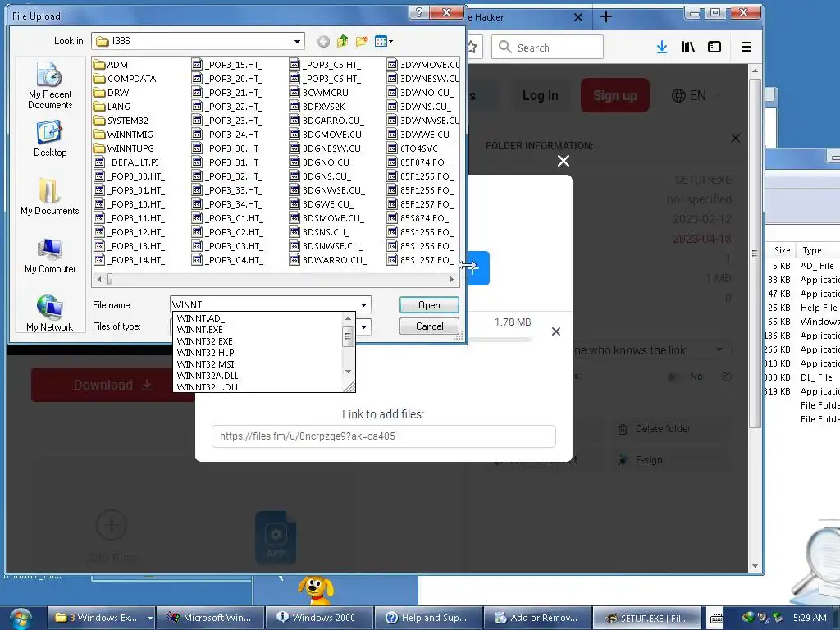Choose WINNT32.MSI from autocomplete list
This screenshot has height=630, width=840.
click(205, 364)
